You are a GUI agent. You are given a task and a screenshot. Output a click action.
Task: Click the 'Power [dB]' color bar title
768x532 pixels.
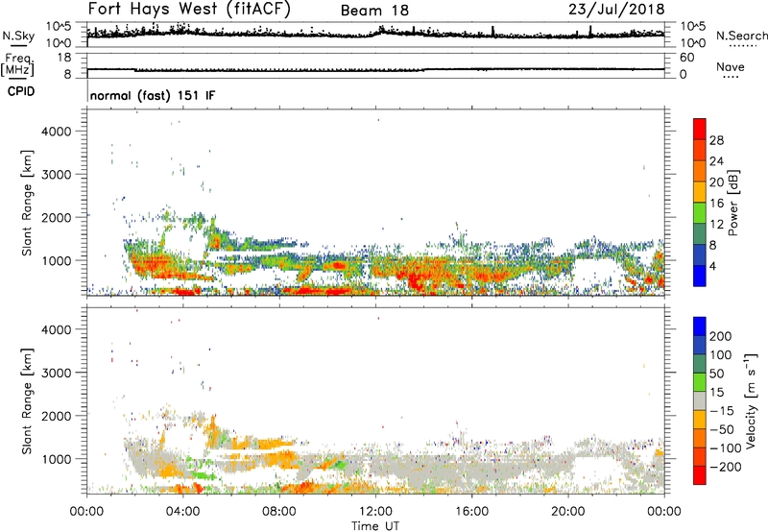(x=732, y=203)
